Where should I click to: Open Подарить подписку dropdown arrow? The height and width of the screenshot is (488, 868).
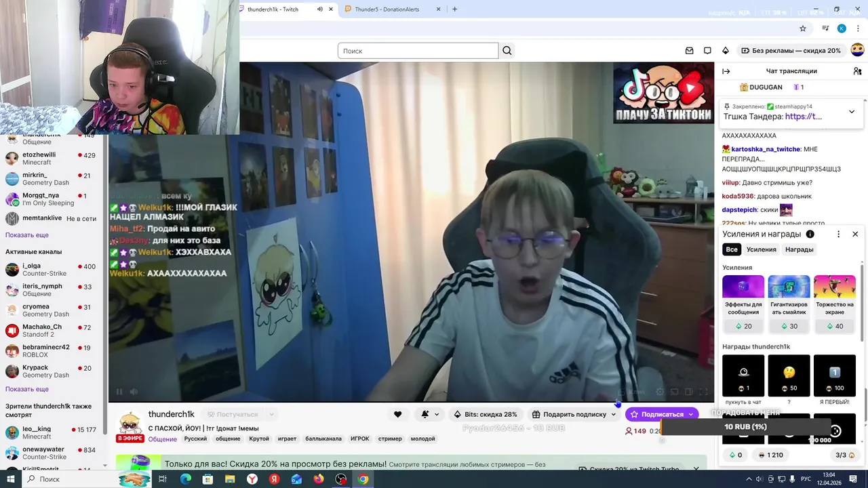pos(614,414)
